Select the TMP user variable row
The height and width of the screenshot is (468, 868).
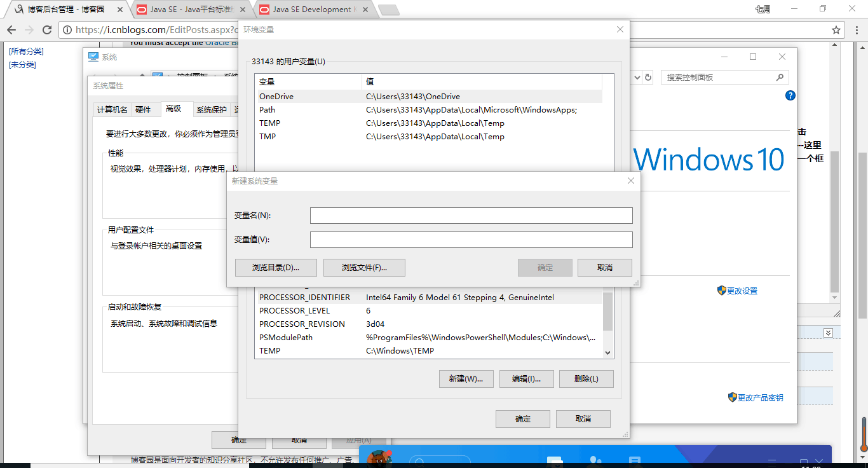429,137
